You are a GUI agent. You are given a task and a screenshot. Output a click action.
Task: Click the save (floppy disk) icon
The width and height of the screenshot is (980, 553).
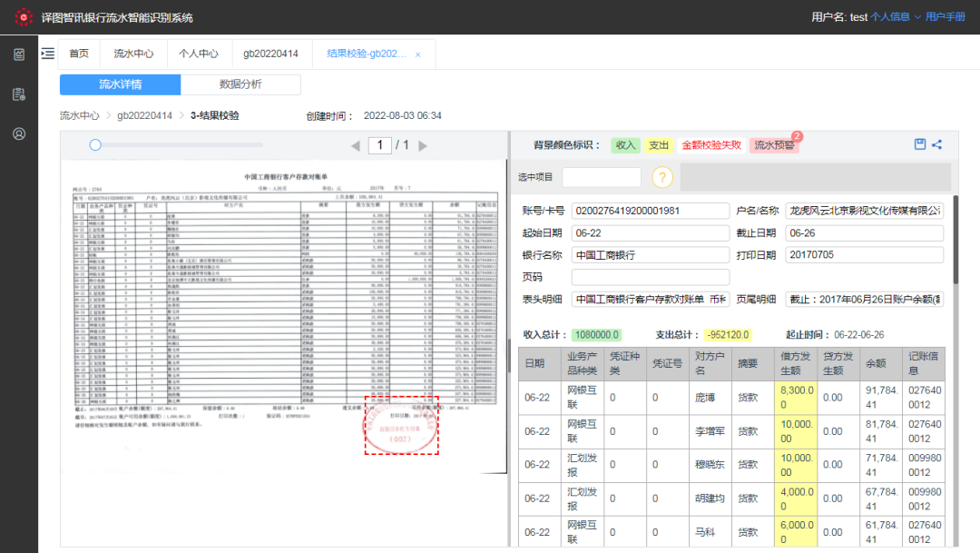point(920,144)
